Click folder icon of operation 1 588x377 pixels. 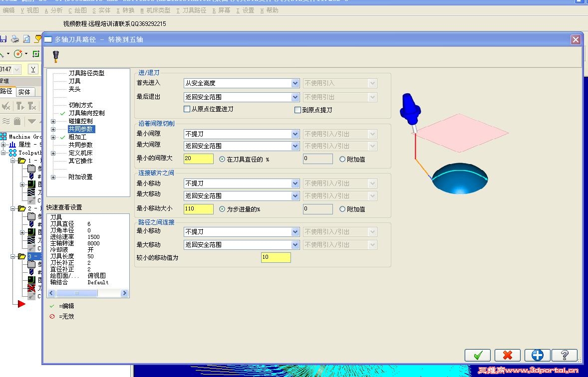click(x=22, y=161)
